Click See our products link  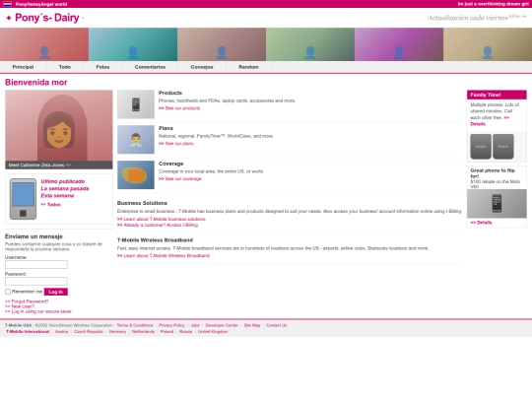179,108
